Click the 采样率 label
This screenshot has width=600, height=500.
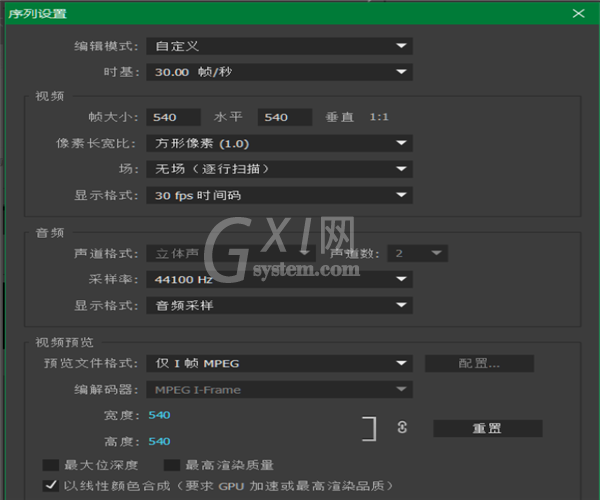[113, 280]
